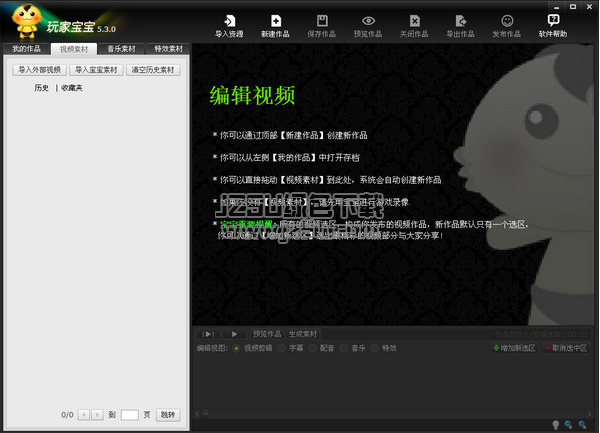The image size is (600, 433).
Task: Go to previous page in material list
Action: (84, 415)
